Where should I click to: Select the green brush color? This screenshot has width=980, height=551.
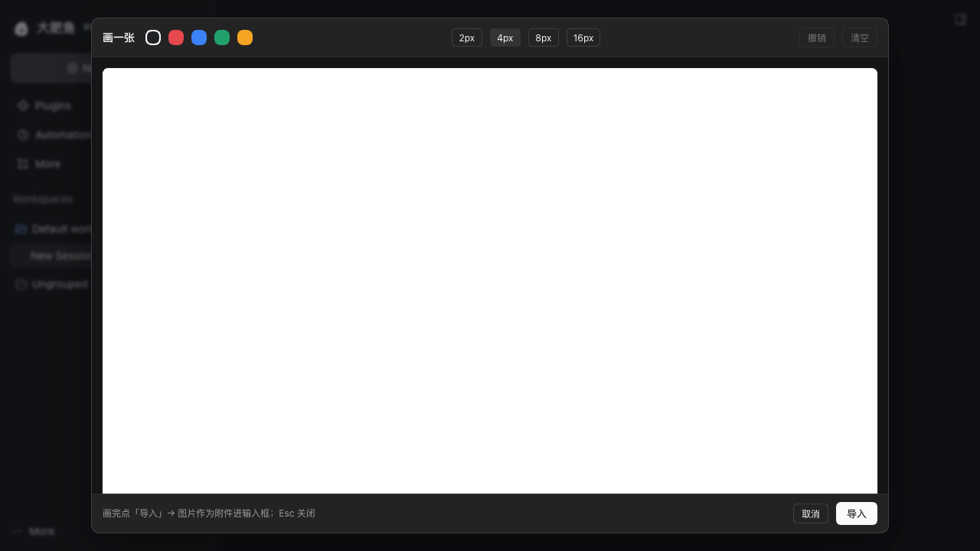tap(222, 37)
